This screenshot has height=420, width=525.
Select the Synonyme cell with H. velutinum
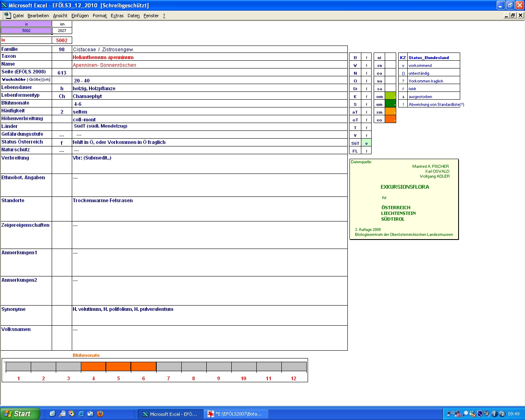[x=210, y=315]
